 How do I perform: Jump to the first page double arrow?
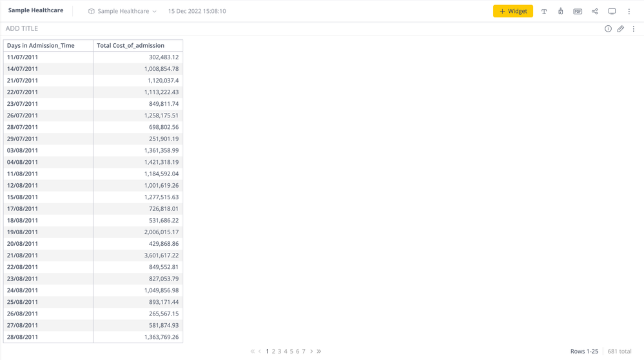(x=252, y=352)
